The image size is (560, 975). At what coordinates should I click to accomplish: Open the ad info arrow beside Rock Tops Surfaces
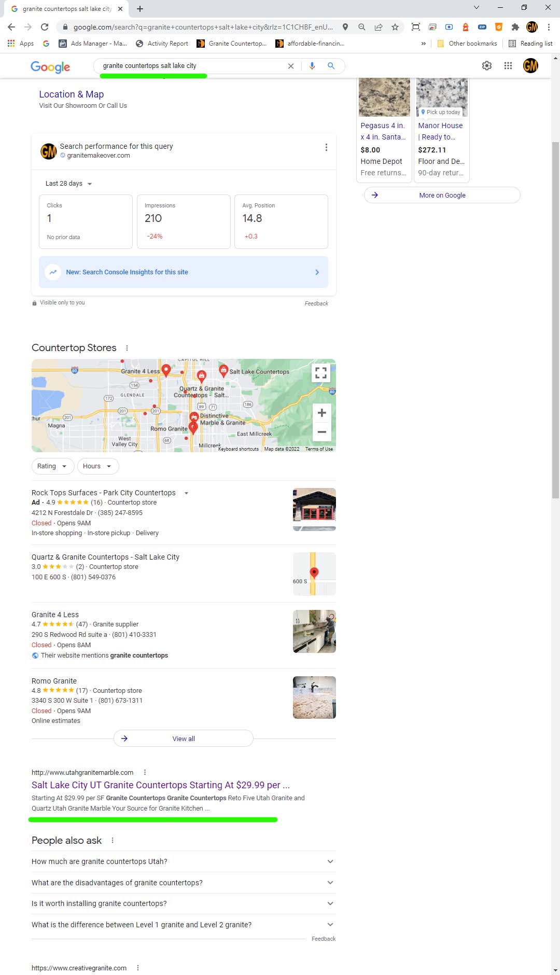tap(186, 493)
